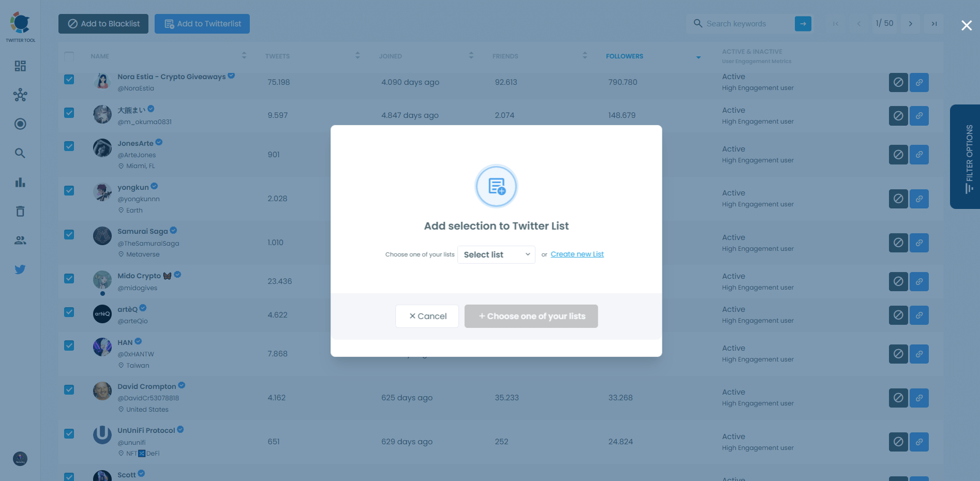Click Add to Twitterlist button
This screenshot has height=481, width=980.
[202, 24]
